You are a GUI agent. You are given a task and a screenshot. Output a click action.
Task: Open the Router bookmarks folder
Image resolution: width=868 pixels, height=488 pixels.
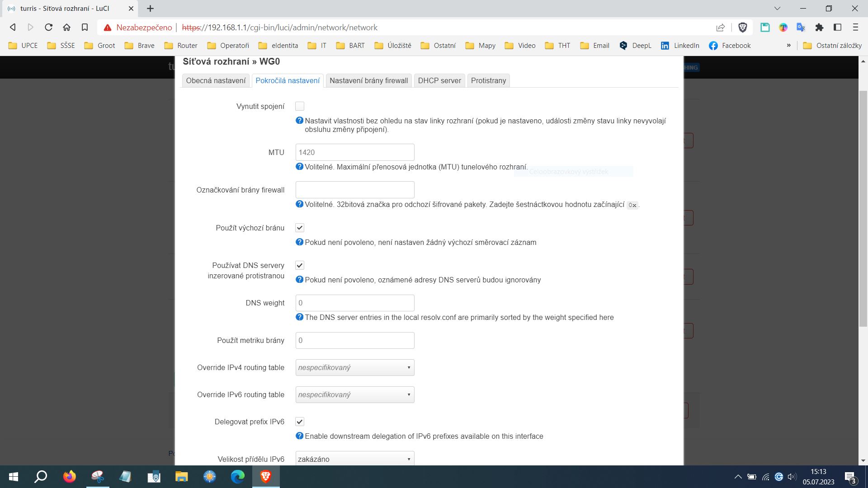coord(181,46)
